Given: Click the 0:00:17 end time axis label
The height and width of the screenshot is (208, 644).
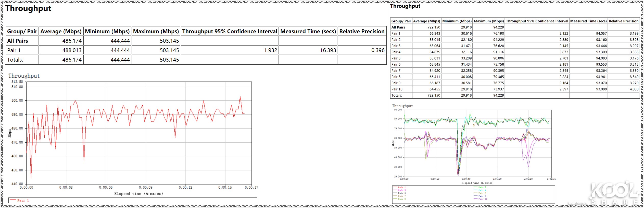Looking at the screenshot, I should (x=251, y=187).
